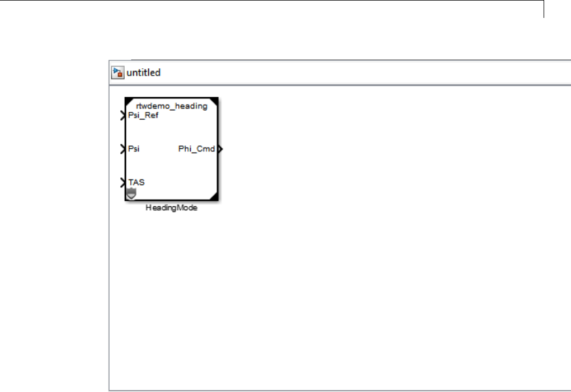Click the Simulink model icon beside untitled

point(117,73)
